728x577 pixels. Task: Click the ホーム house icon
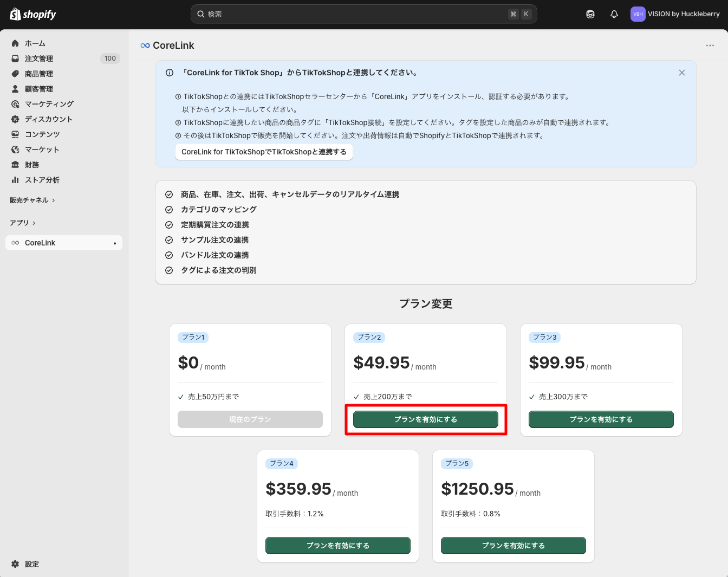click(15, 43)
